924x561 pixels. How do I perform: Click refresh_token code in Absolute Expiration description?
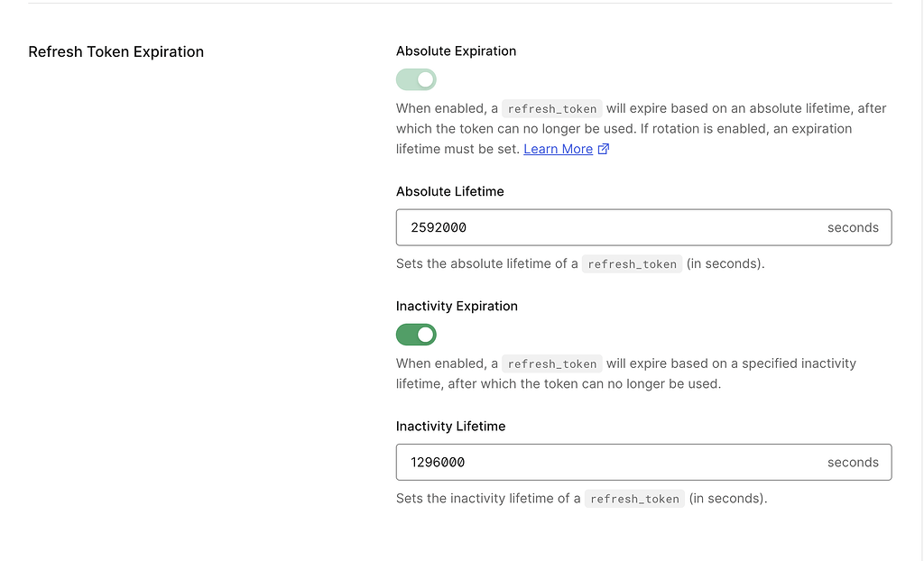point(552,108)
